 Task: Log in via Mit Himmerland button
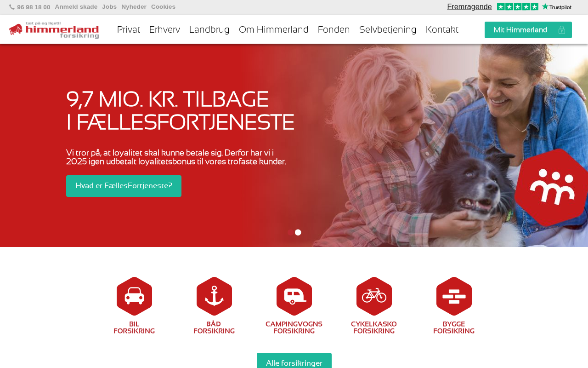click(x=528, y=30)
